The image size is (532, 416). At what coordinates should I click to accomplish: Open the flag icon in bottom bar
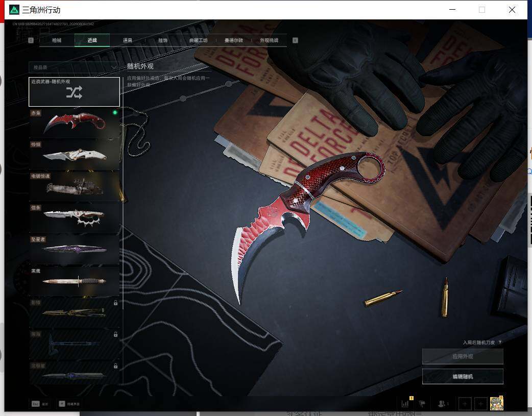(422, 403)
